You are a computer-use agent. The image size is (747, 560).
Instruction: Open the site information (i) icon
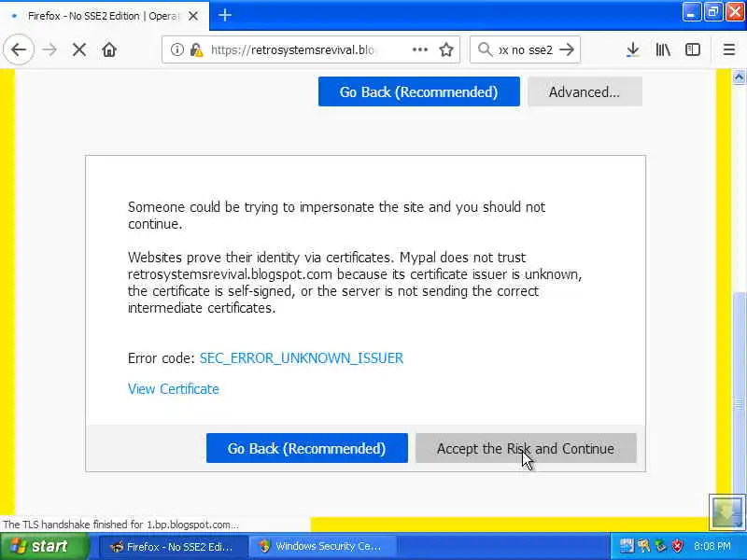[176, 49]
